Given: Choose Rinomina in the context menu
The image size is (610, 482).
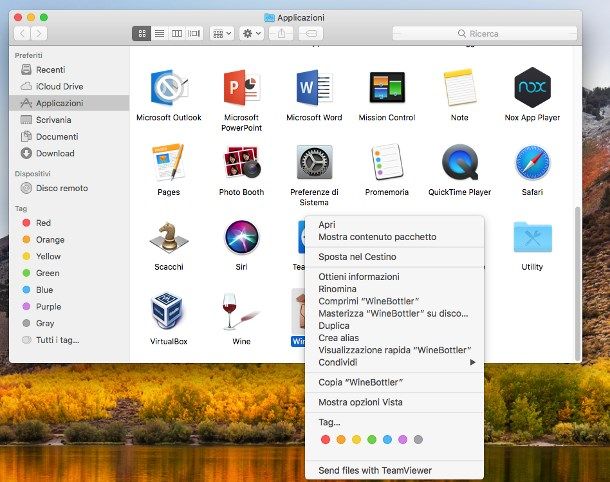Looking at the screenshot, I should click(x=394, y=289).
